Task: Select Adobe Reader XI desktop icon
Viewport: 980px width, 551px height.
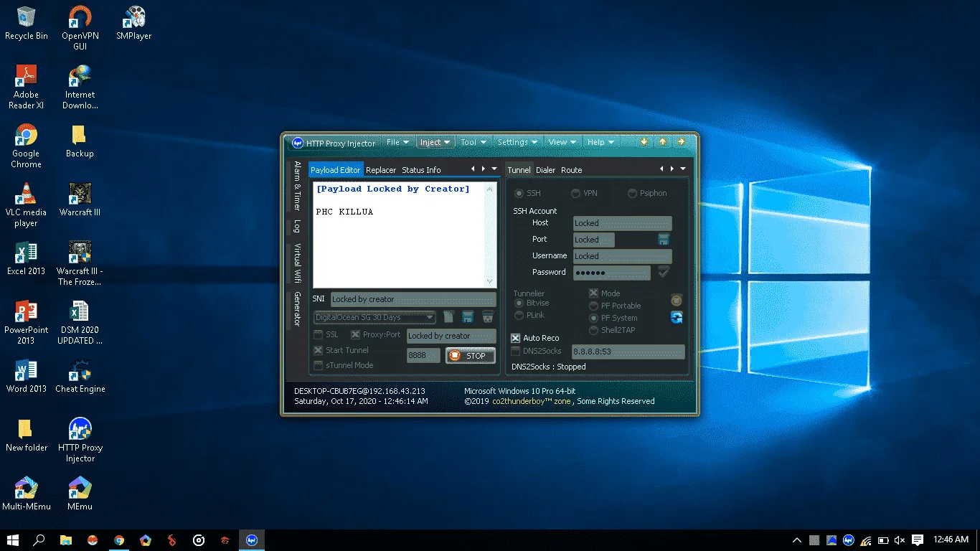Action: coord(26,87)
